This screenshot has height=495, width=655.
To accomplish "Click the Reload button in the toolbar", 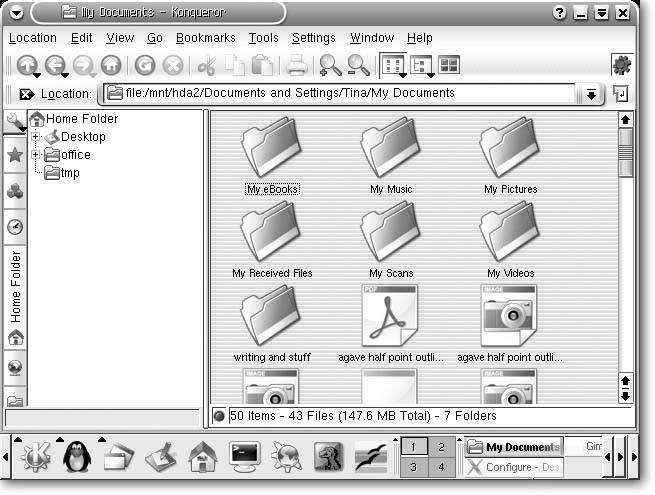I will coord(145,66).
